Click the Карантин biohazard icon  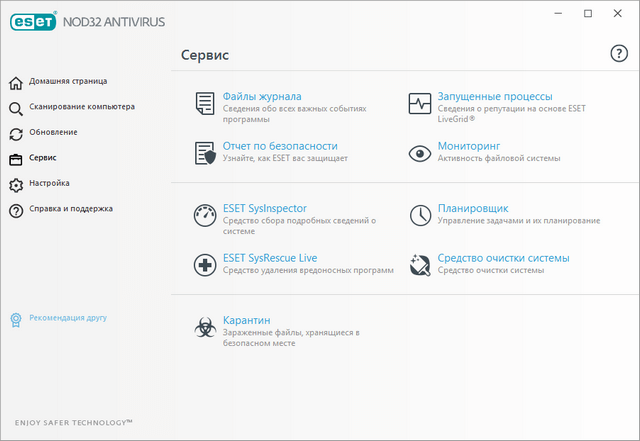[x=205, y=326]
